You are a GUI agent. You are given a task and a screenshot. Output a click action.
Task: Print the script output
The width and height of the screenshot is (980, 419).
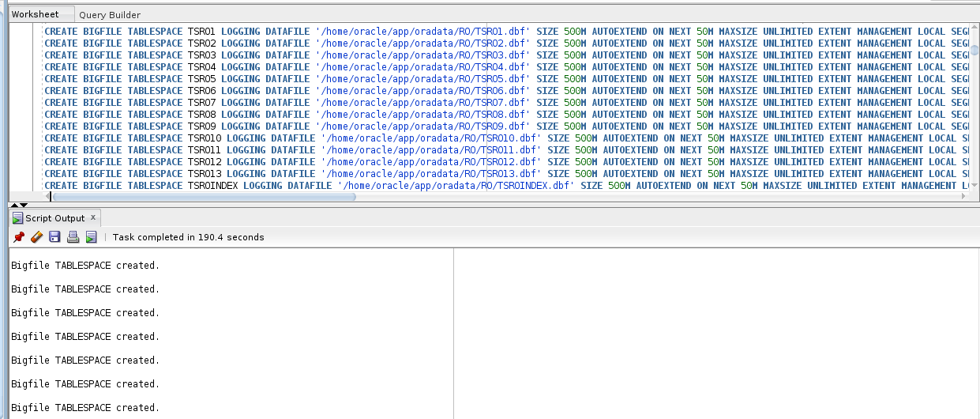73,237
